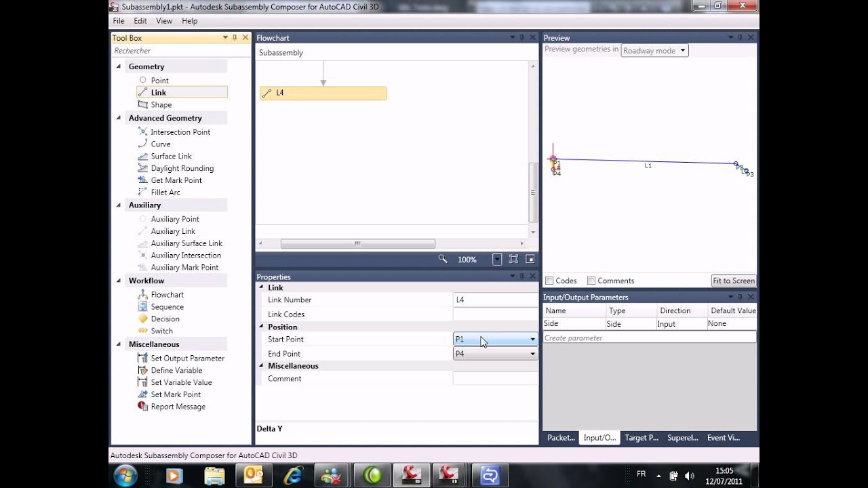
Task: Choose the Report Message tool
Action: tap(178, 407)
